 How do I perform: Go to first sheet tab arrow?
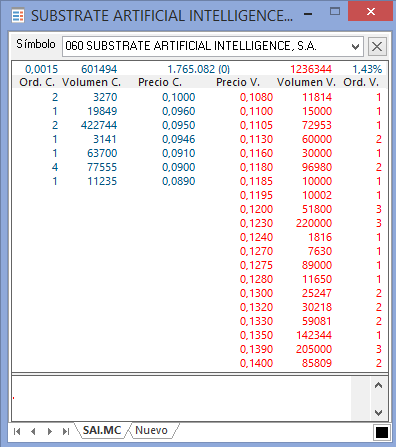(x=17, y=431)
